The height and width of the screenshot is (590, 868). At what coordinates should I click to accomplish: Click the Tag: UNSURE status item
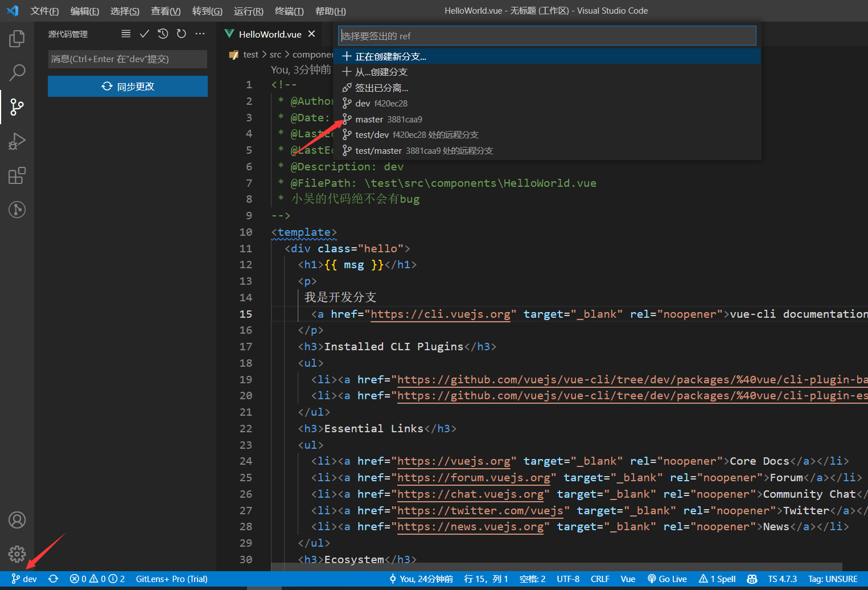point(833,579)
